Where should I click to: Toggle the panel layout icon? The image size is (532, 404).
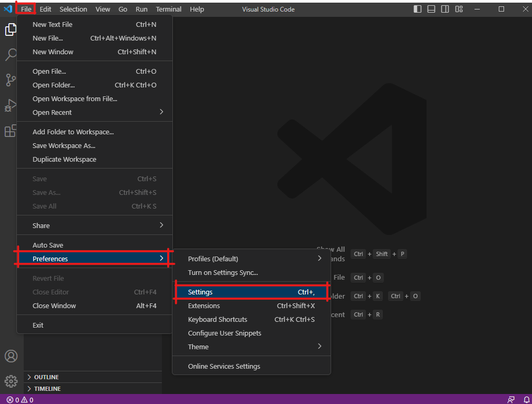pyautogui.click(x=431, y=9)
